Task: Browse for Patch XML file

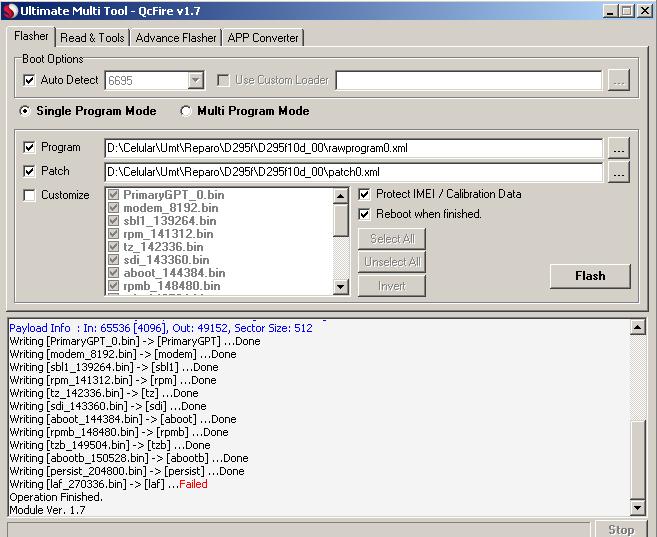Action: coord(618,172)
